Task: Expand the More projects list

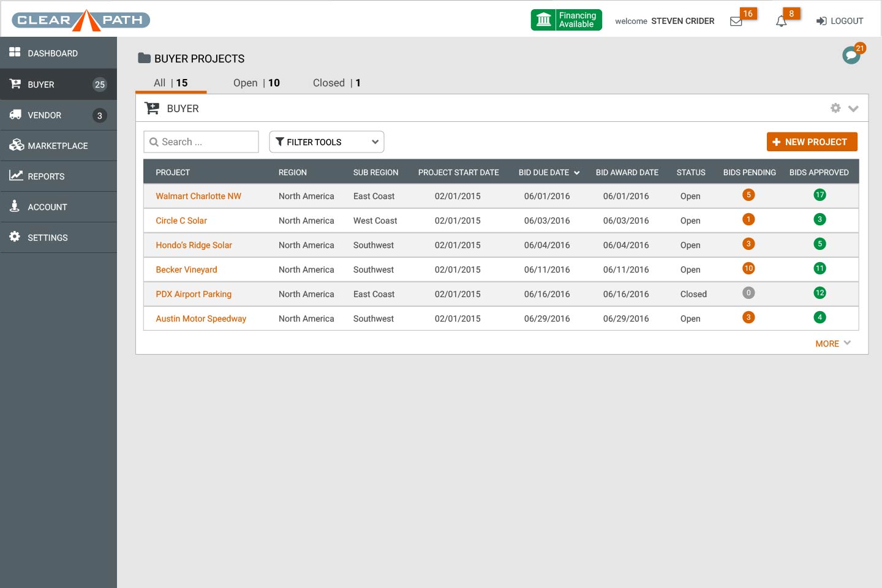Action: (832, 344)
